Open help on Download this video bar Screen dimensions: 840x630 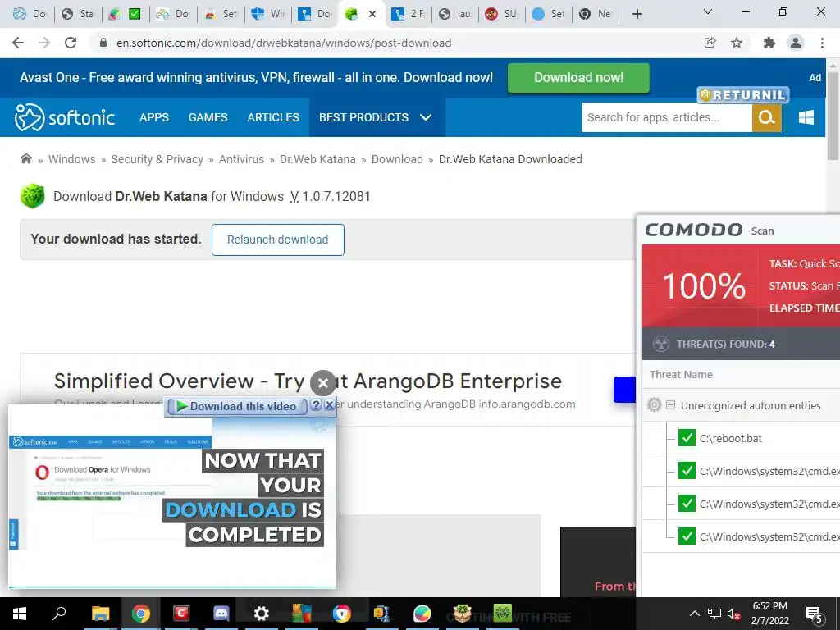316,405
